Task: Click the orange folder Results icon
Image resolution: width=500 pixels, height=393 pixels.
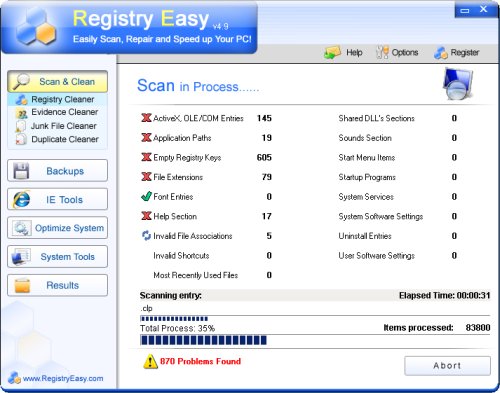Action: [22, 286]
